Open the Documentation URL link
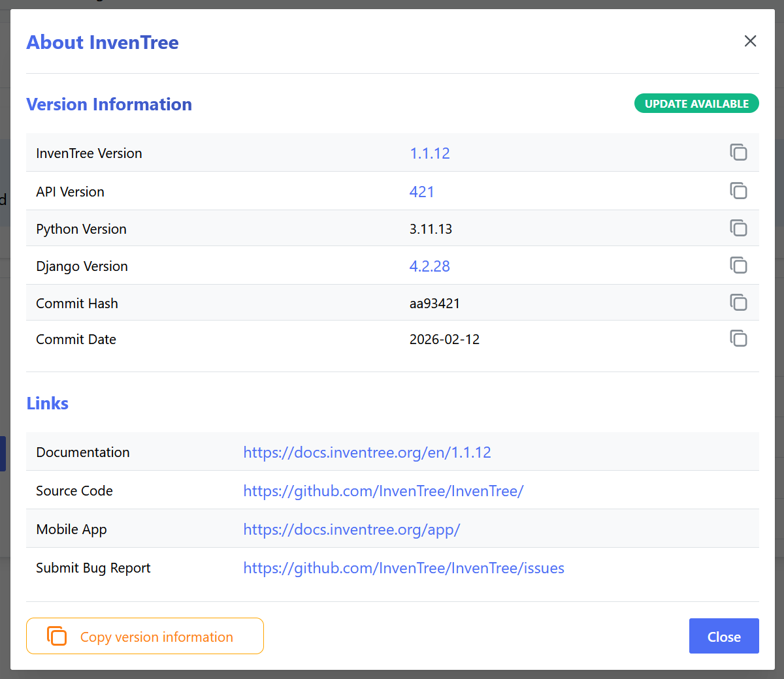 click(x=367, y=452)
